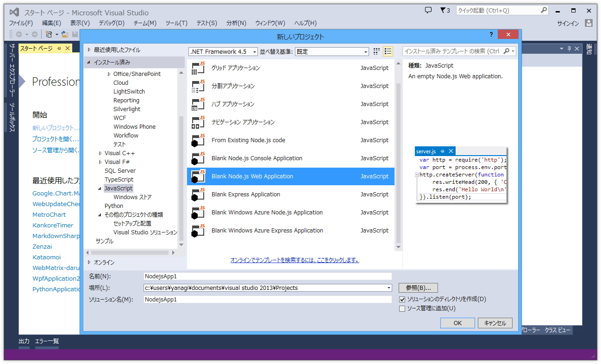Screen dimensions: 601x364
Task: Click the Blank Windows Azure Express Application icon
Action: tap(198, 231)
